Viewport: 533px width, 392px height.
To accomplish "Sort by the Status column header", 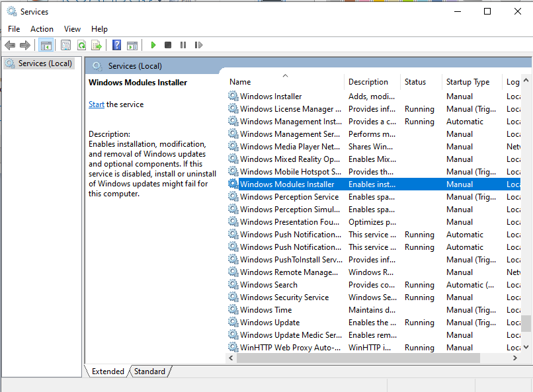I will 421,82.
